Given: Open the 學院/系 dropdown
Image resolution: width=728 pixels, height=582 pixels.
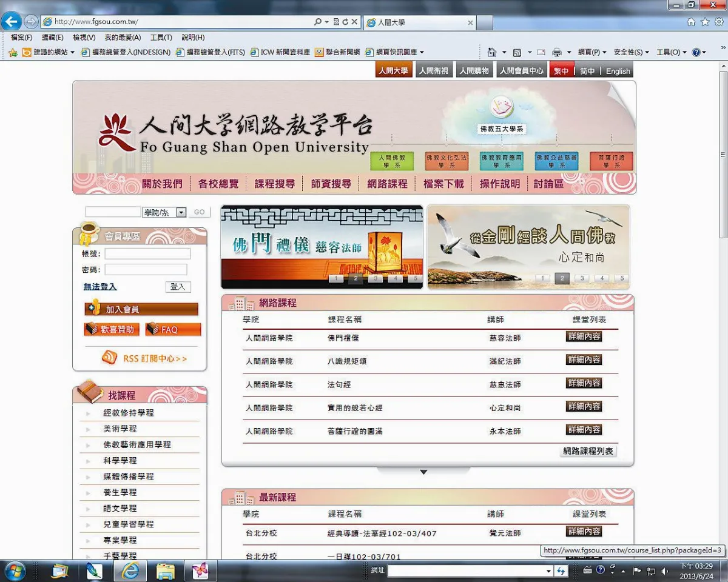Looking at the screenshot, I should pos(181,212).
